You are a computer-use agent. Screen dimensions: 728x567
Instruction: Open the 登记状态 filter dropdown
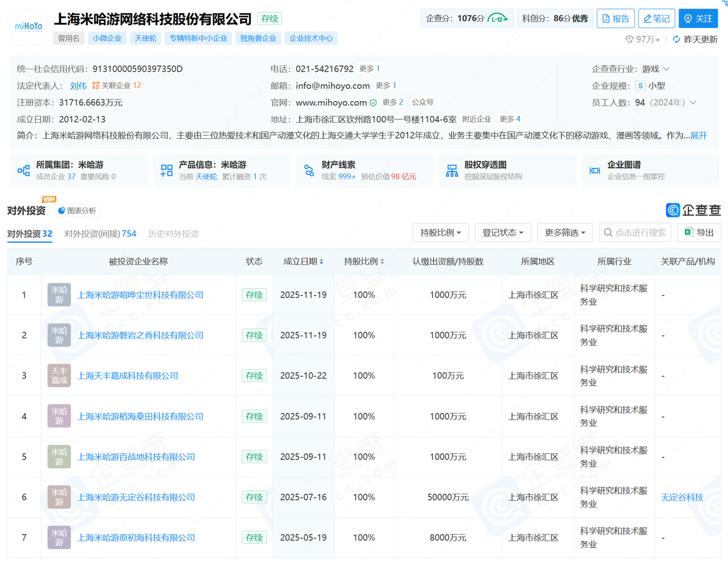tap(503, 233)
